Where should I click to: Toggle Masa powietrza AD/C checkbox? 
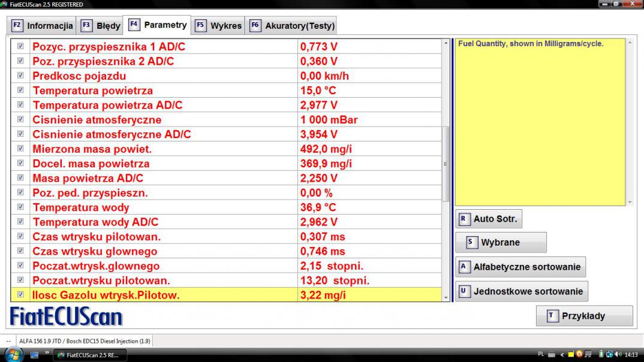(x=20, y=178)
